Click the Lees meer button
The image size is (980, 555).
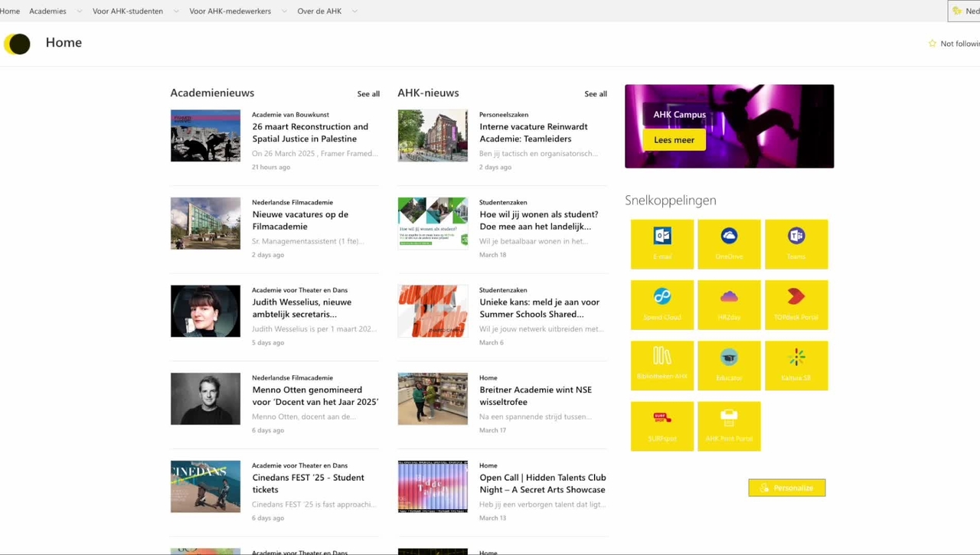click(x=675, y=140)
